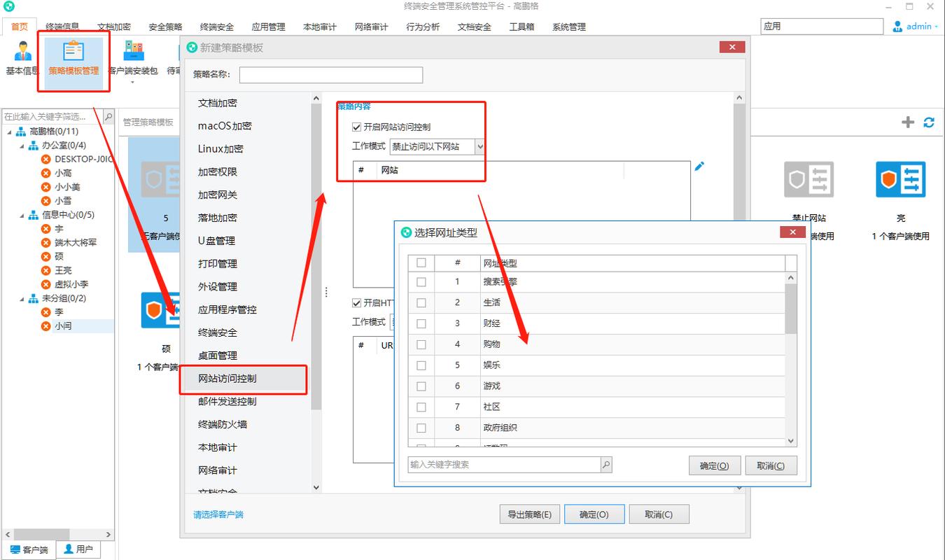This screenshot has height=560, width=945.
Task: Switch to the 系统管理 menu tab
Action: click(x=569, y=27)
